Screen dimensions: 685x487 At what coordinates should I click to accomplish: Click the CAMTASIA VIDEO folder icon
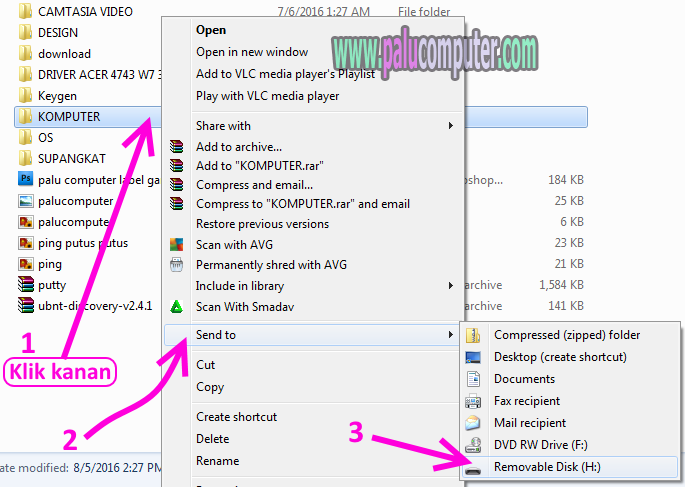point(25,11)
